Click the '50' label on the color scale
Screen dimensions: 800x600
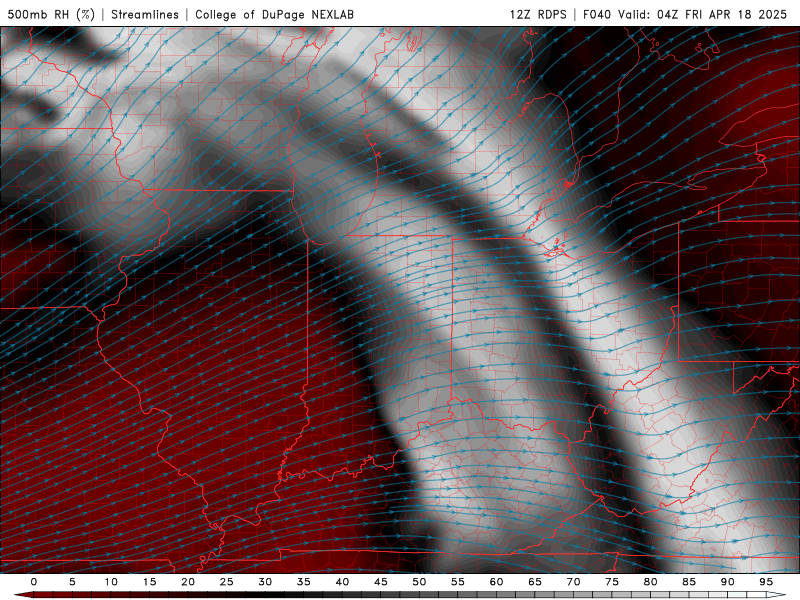pyautogui.click(x=419, y=582)
